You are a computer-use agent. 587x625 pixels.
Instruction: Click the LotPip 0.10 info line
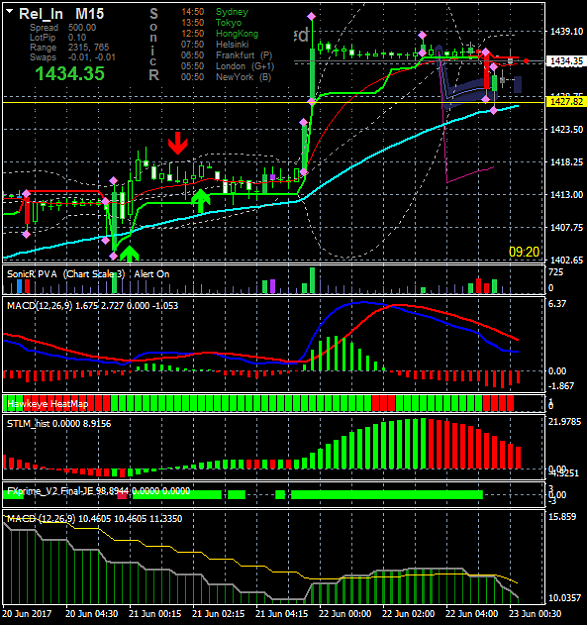click(58, 38)
